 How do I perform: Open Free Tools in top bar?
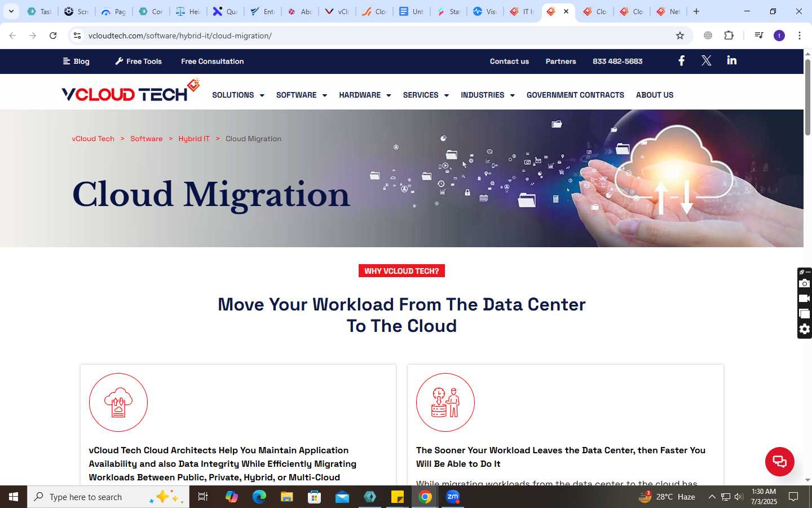point(139,61)
